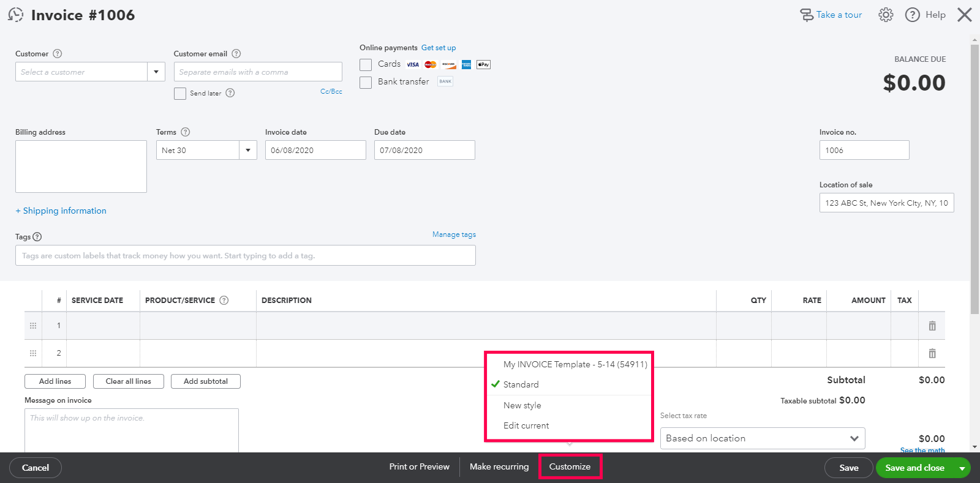
Task: Click Save and close
Action: [x=915, y=468]
